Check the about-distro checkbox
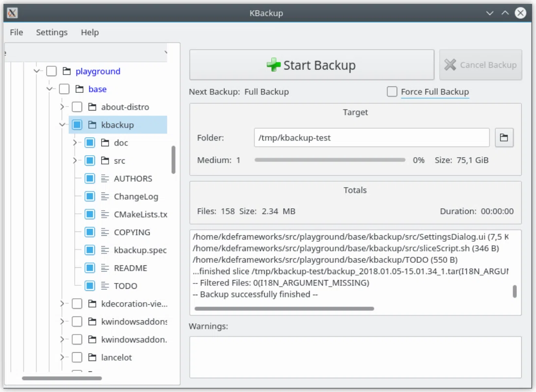The width and height of the screenshot is (536, 392). pos(77,107)
